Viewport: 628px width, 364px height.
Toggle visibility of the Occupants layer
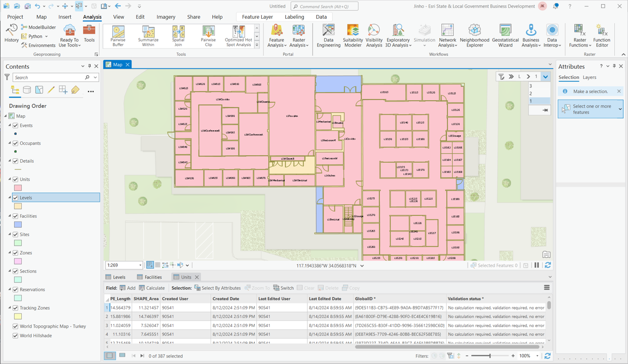pos(15,143)
